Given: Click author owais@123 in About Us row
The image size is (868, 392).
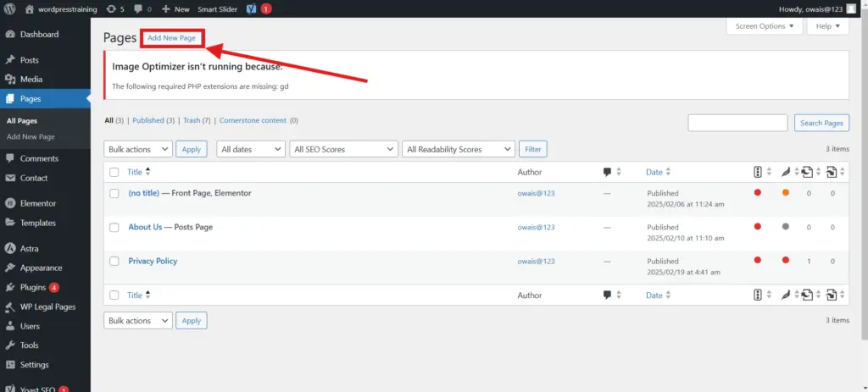Looking at the screenshot, I should [536, 227].
